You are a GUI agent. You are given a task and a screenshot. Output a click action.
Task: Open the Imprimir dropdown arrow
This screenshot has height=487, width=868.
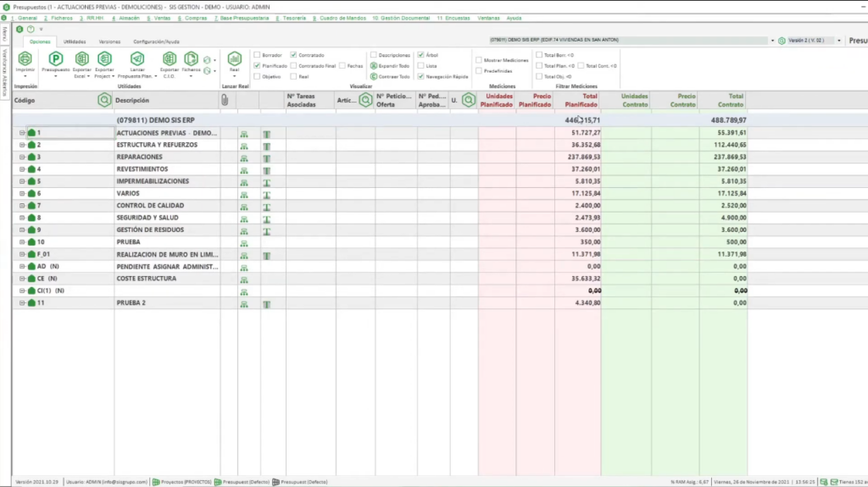click(x=25, y=76)
